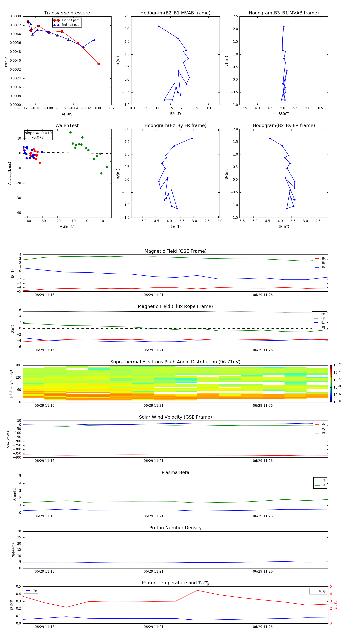This screenshot has width=351, height=644.
Task: Select the red Te/Tp legend entry
Action: point(318,591)
